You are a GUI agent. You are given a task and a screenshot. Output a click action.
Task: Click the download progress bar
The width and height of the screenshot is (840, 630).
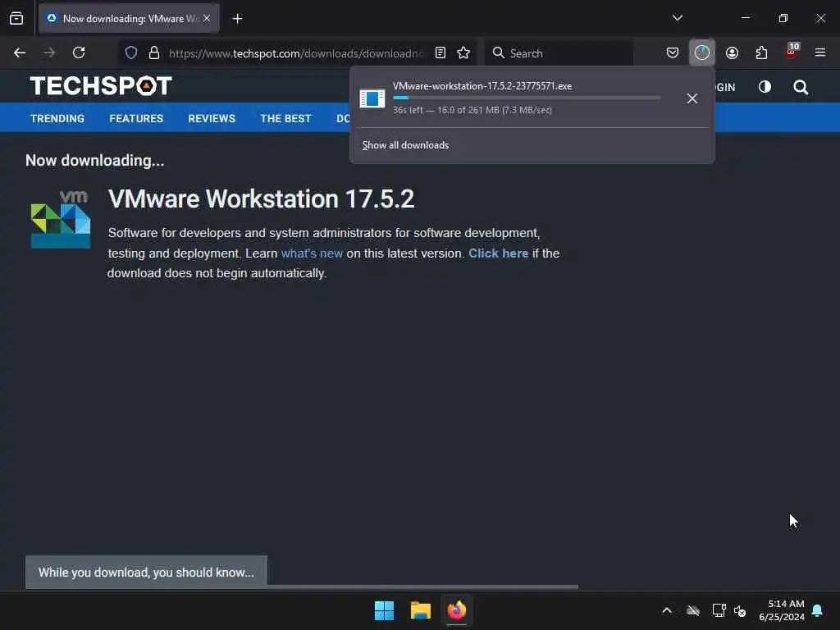[x=526, y=98]
